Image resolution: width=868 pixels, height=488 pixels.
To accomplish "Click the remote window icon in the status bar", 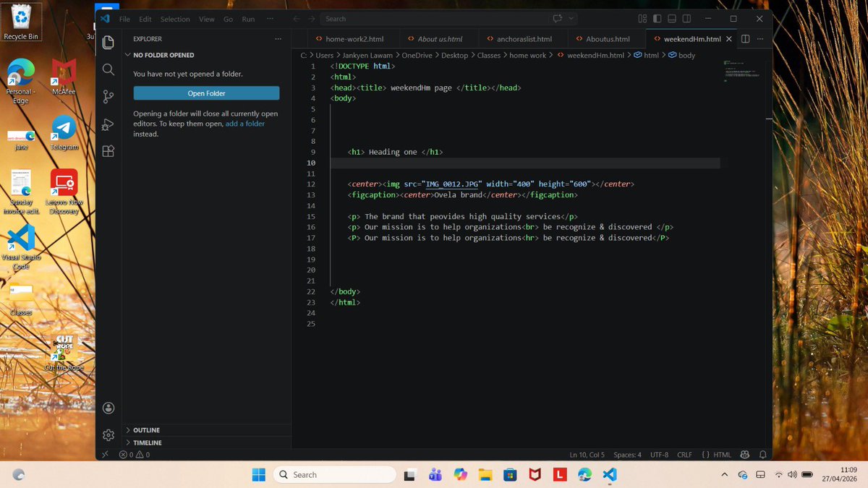I will (x=105, y=455).
